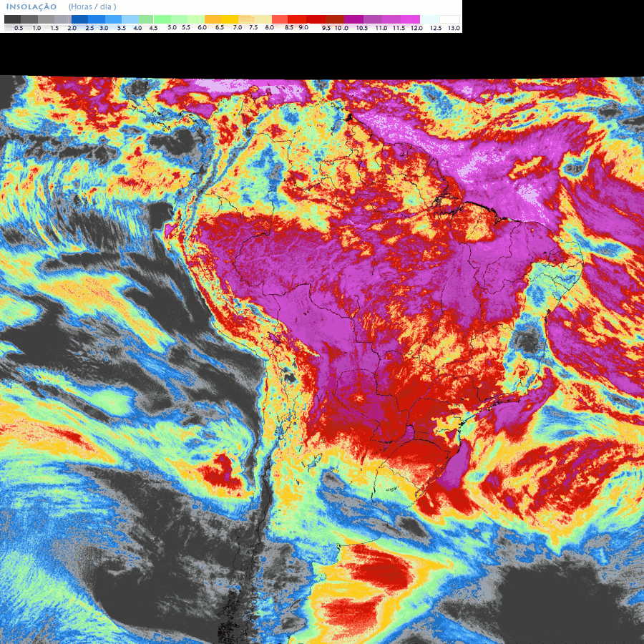Click the '8.5' legend value

tap(289, 27)
